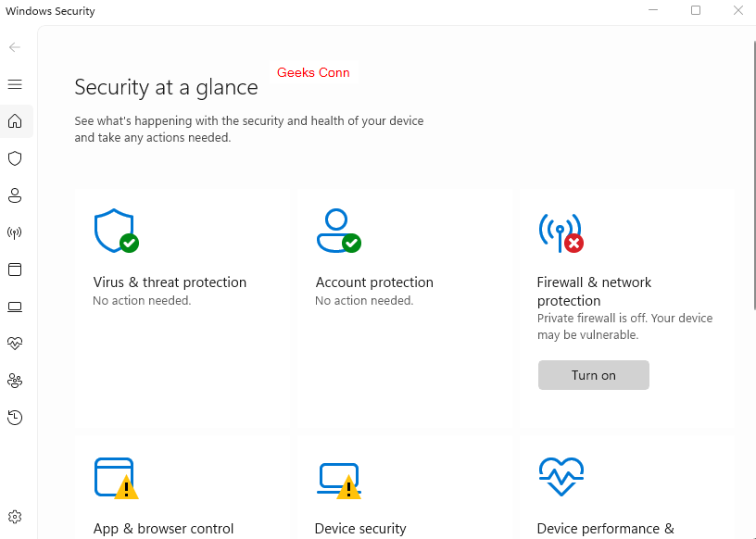Select Device performance & health heart icon in sidebar
The image size is (756, 539).
(x=15, y=344)
